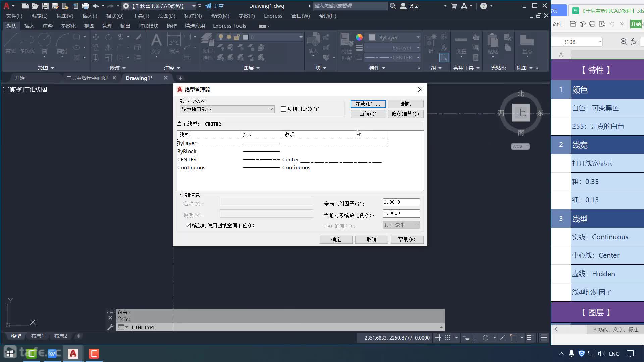Toggle lineweight display in status bar
This screenshot has height=362, width=644.
coord(530,338)
